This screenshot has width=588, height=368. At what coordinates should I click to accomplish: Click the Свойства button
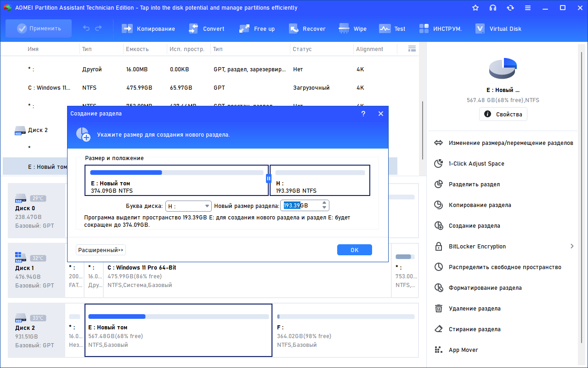(503, 114)
